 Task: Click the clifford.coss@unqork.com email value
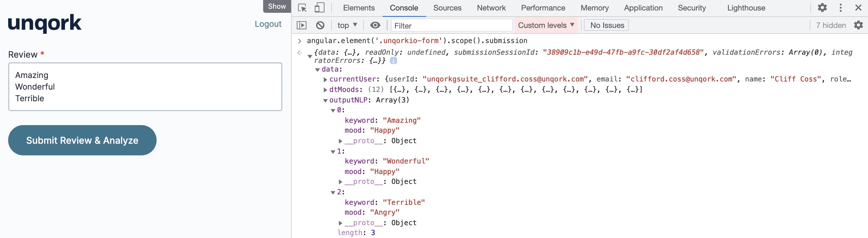[x=681, y=79]
